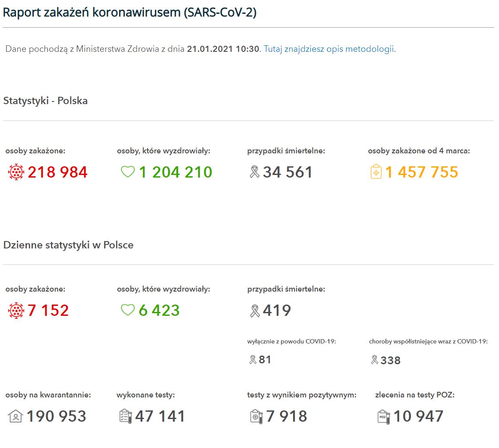Click the red virus icon beside 218 984
The width and height of the screenshot is (499, 448).
pyautogui.click(x=16, y=172)
